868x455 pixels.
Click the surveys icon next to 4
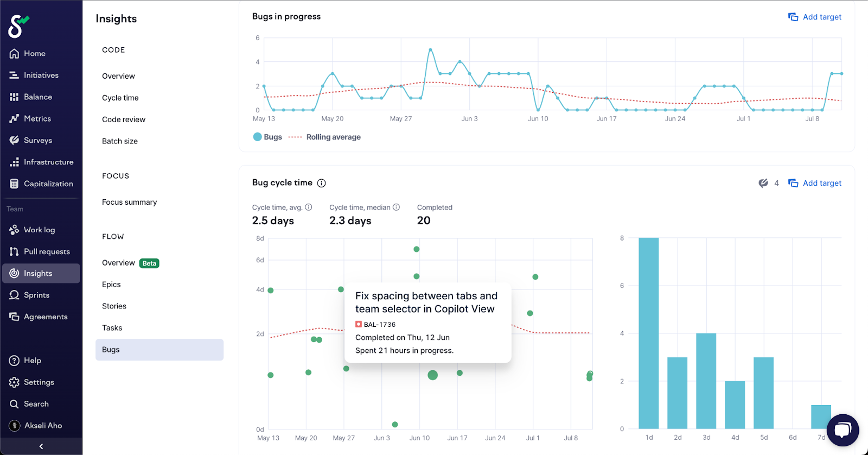coord(763,184)
